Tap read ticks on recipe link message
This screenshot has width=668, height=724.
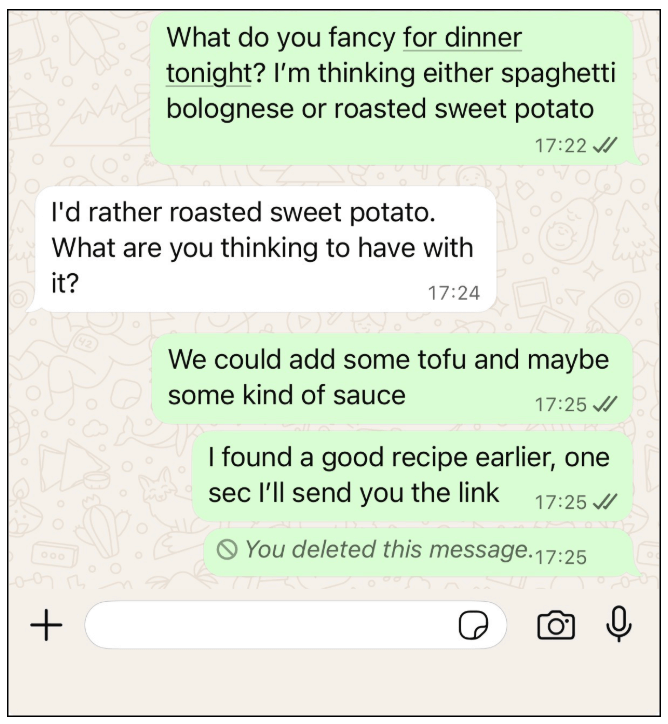tap(605, 501)
